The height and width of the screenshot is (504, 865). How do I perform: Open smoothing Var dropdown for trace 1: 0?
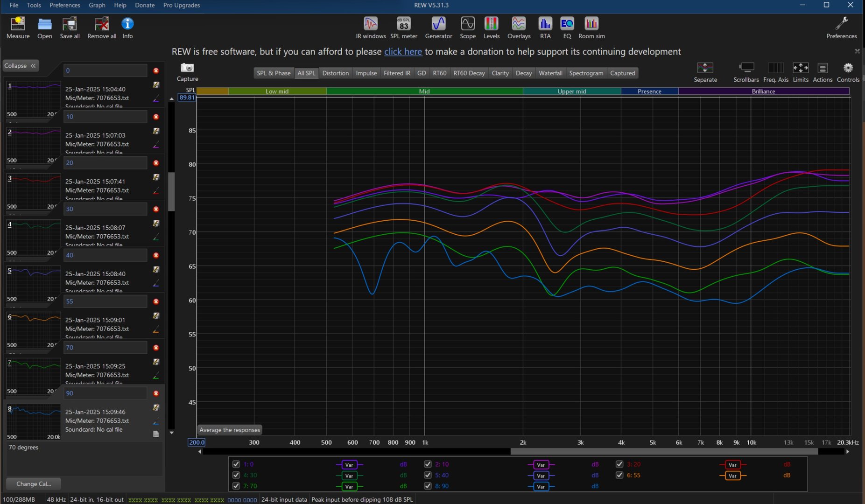pos(349,465)
